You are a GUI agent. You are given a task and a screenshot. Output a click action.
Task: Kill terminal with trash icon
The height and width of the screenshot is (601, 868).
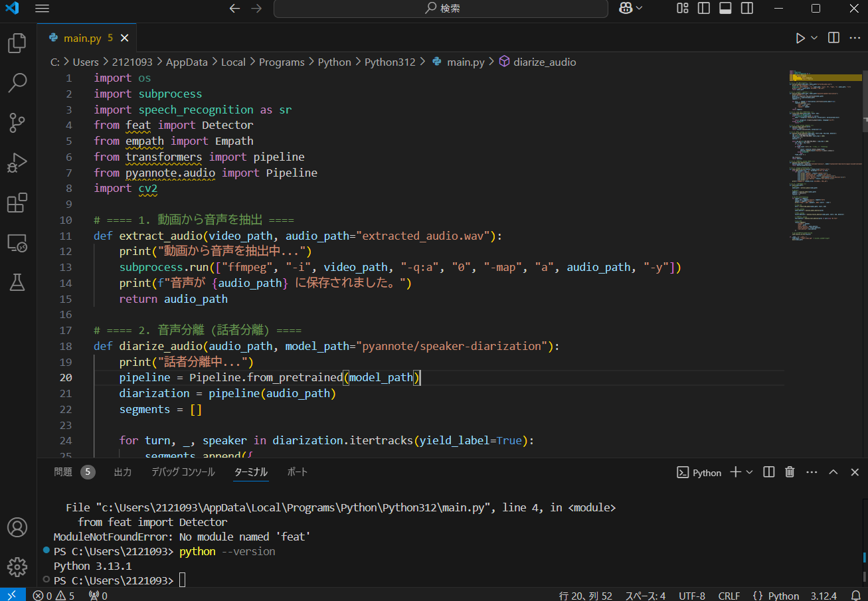tap(790, 472)
